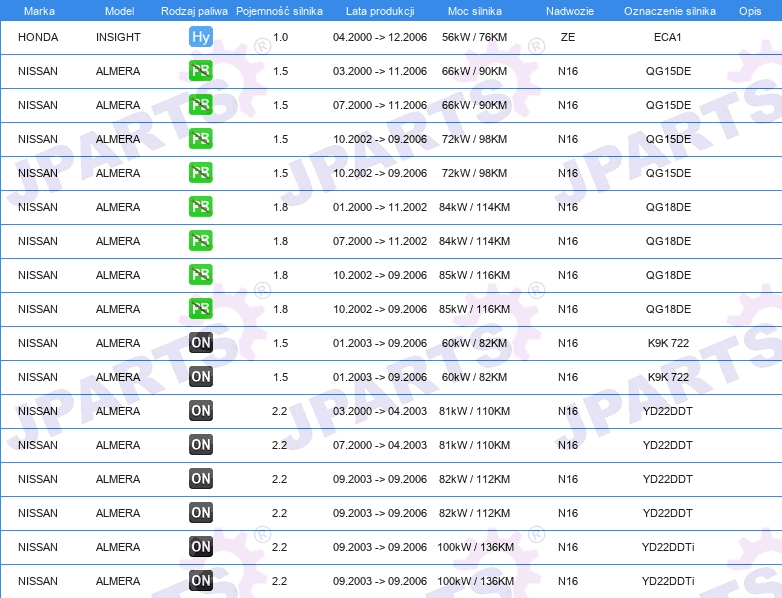The height and width of the screenshot is (598, 782).
Task: Select the INSIGHT model cell
Action: (x=118, y=37)
